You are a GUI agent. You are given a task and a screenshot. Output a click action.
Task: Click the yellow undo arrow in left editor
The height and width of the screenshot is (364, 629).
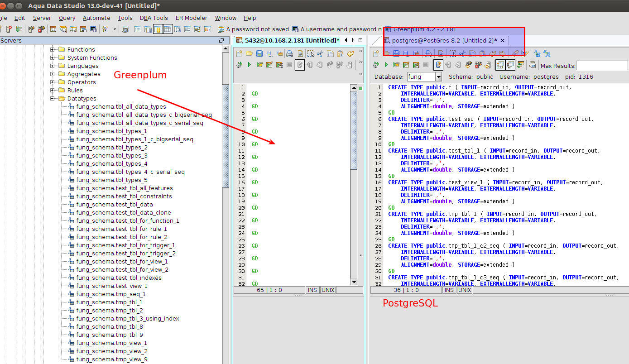click(x=350, y=53)
